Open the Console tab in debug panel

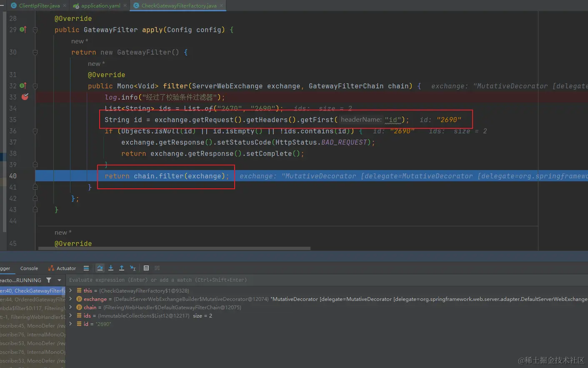pyautogui.click(x=29, y=268)
